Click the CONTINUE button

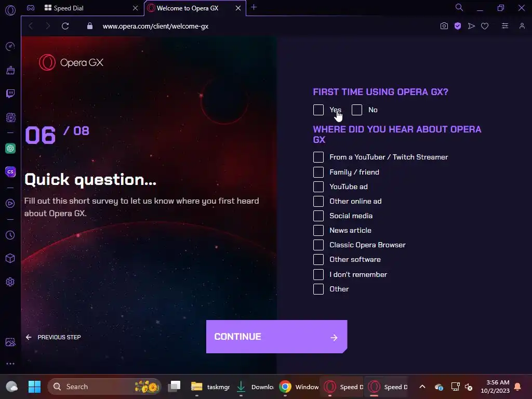point(276,337)
